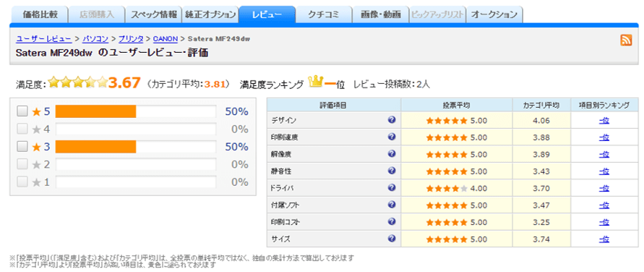Click help icon beside 解像度
644x272 pixels.
392,153
